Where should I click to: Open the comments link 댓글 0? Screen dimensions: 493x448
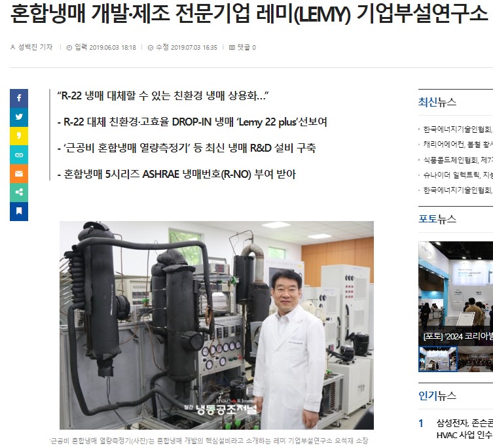[242, 48]
